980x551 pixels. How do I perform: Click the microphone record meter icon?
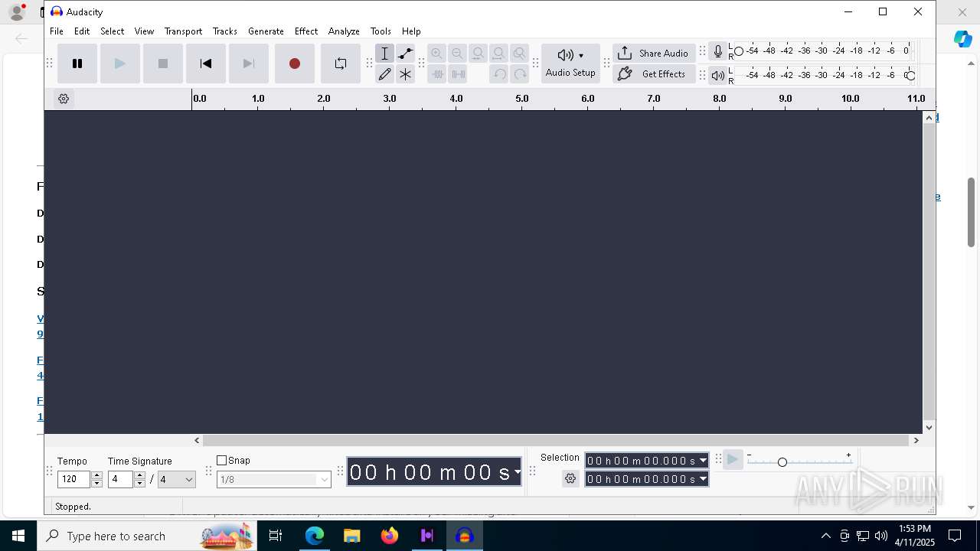tap(717, 51)
